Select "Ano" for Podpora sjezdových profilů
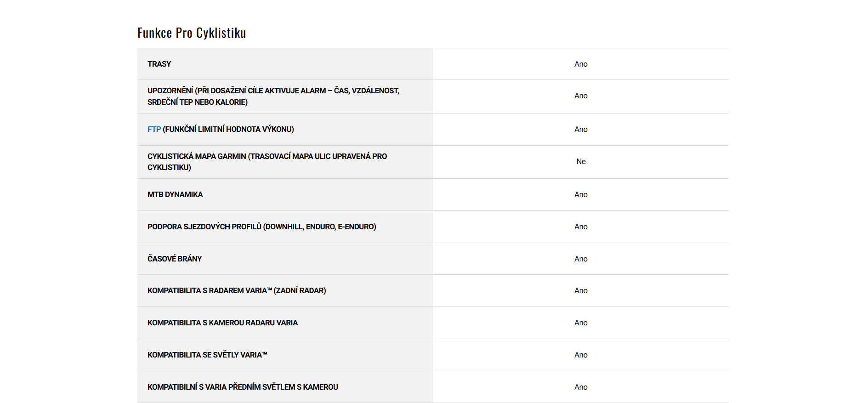868x403 pixels. tap(581, 227)
